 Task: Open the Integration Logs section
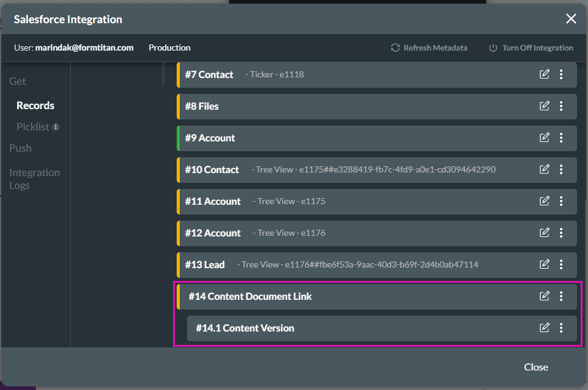(x=34, y=179)
